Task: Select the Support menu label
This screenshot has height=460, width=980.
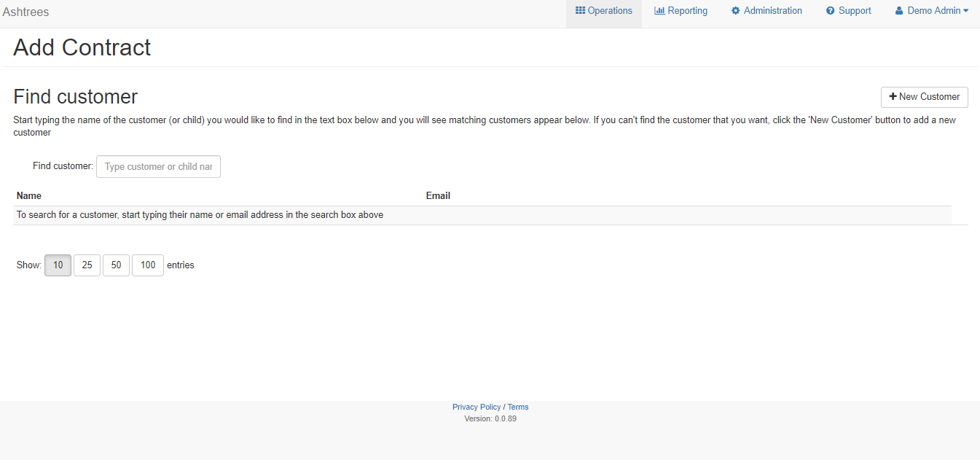Action: 855,11
